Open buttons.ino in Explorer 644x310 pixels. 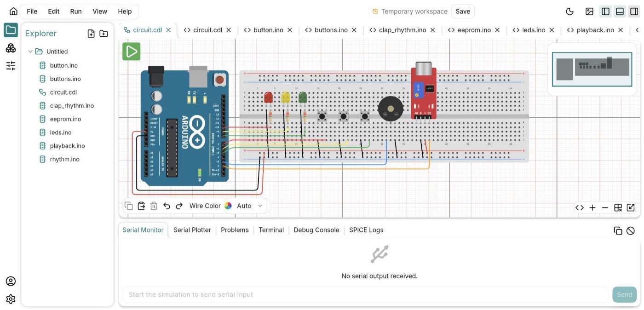(65, 79)
